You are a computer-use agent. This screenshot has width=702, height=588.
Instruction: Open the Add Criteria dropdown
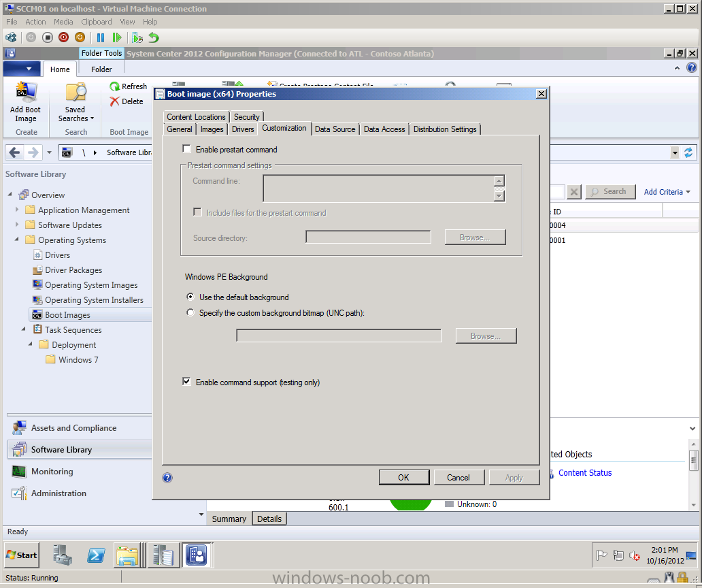667,192
